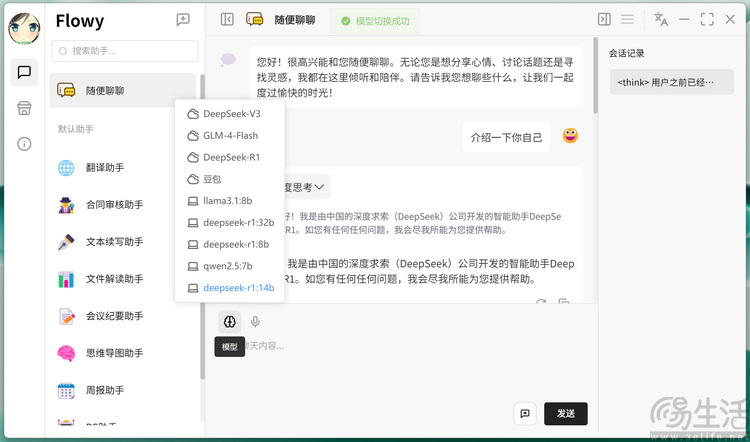This screenshot has height=442, width=750.
Task: Collapse the left sidebar panel
Action: click(x=227, y=19)
